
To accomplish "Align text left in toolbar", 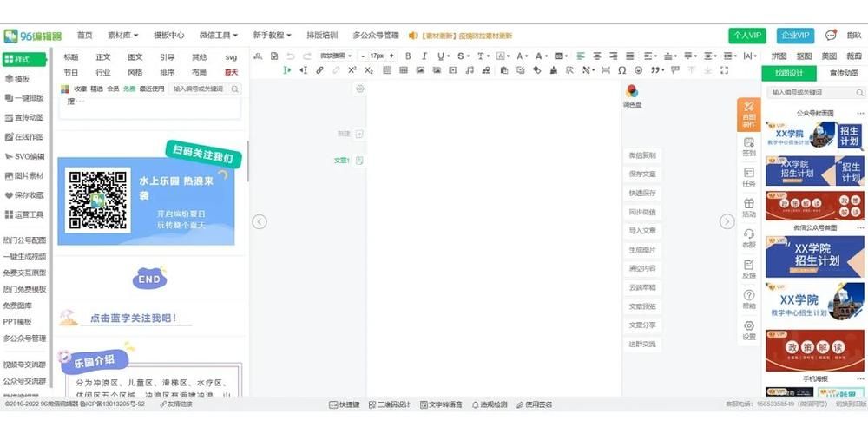I will 581,56.
